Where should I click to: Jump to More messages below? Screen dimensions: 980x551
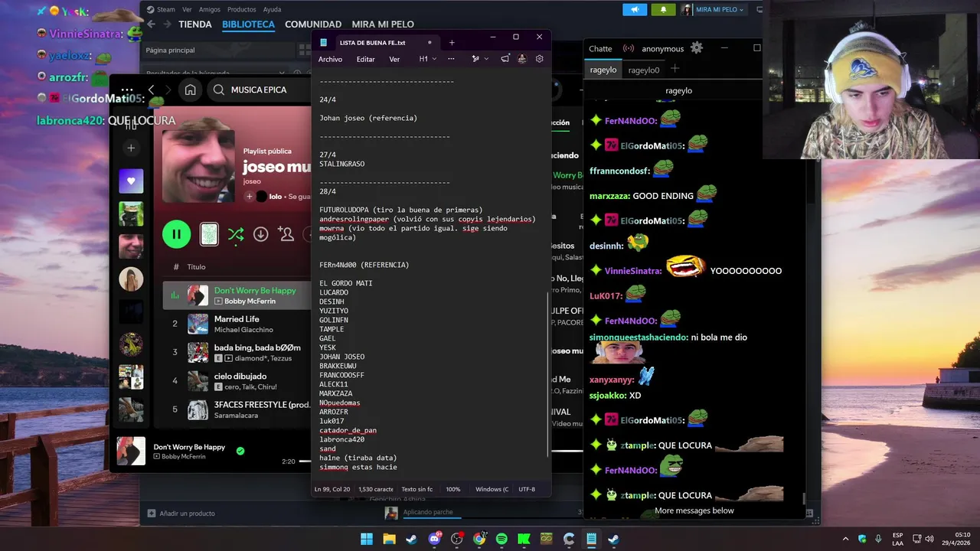pyautogui.click(x=694, y=510)
